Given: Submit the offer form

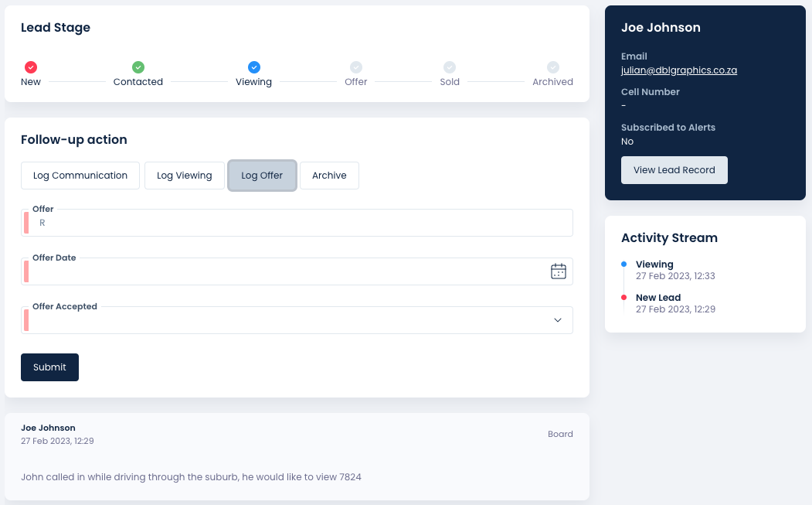Looking at the screenshot, I should click(49, 367).
